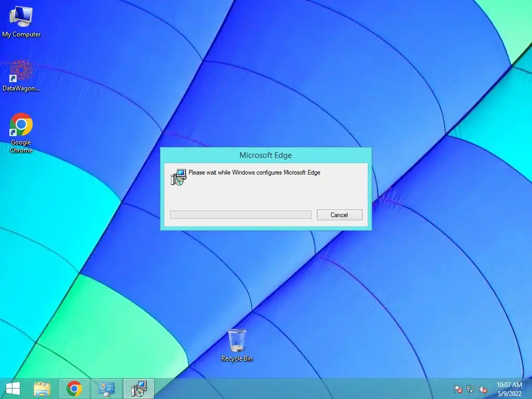Cancel the Microsoft Edge configuration
The width and height of the screenshot is (532, 399).
point(339,215)
